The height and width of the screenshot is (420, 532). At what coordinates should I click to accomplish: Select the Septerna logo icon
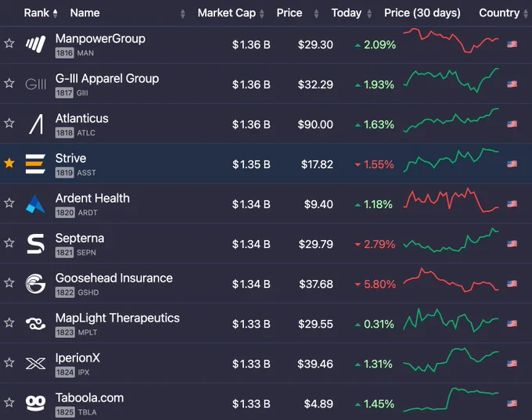pos(36,243)
